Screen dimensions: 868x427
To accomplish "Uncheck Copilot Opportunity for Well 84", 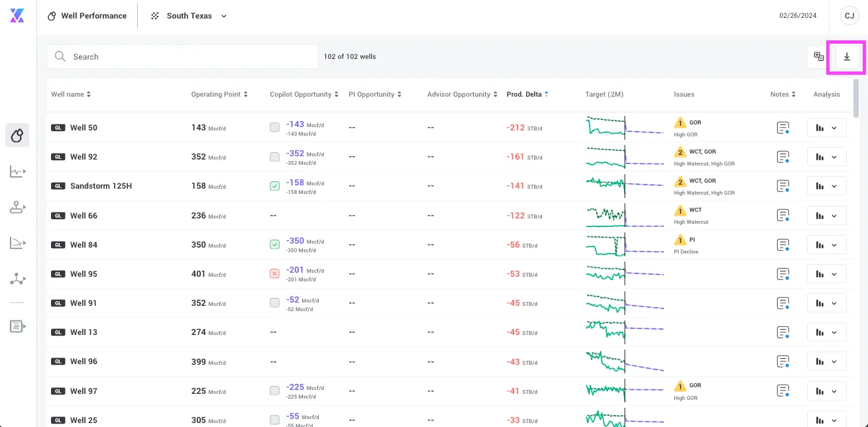I will [274, 244].
